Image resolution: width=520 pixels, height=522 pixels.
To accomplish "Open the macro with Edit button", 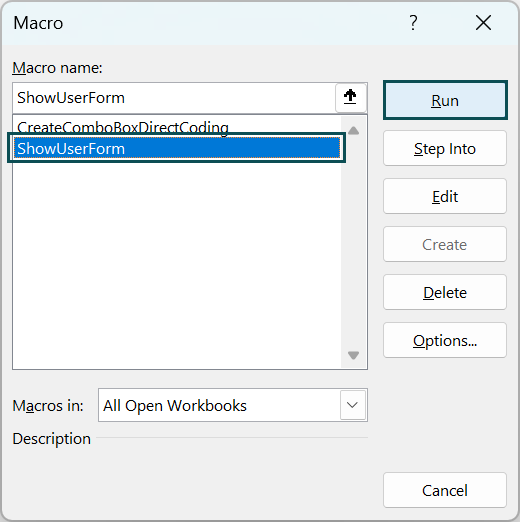I will 445,196.
